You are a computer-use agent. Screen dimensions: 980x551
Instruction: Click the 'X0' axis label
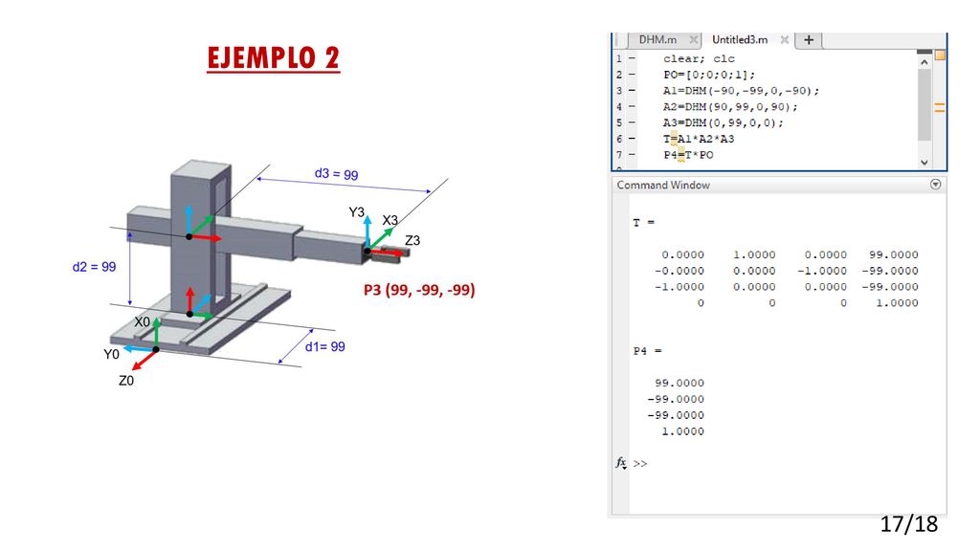point(143,321)
